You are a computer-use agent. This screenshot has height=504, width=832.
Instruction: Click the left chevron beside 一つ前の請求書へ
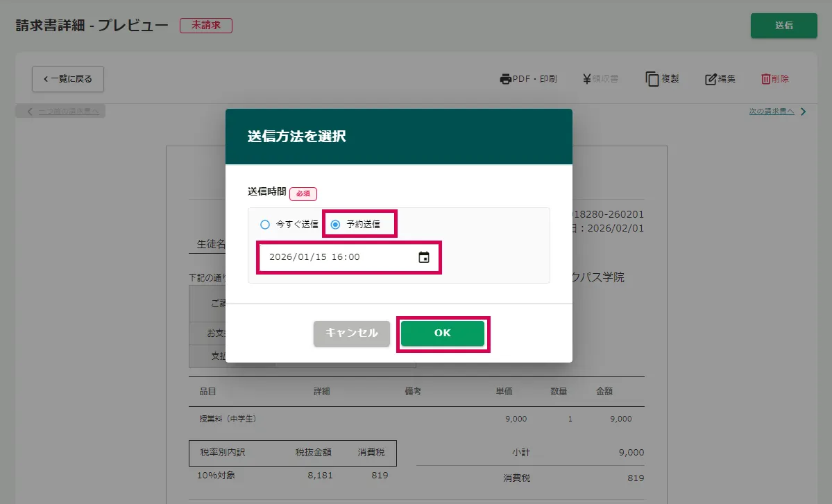30,112
